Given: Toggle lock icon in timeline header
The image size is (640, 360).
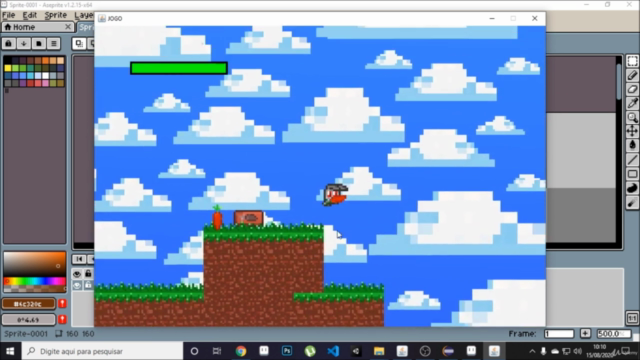Looking at the screenshot, I should pyautogui.click(x=88, y=274).
